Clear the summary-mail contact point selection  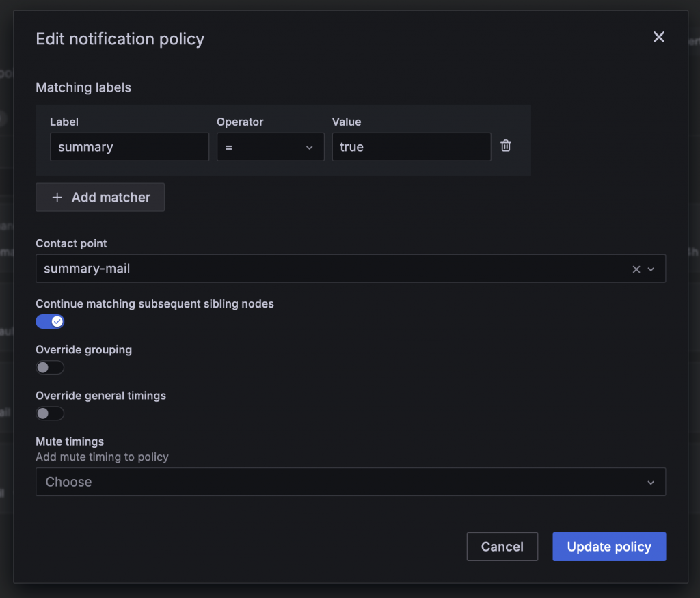click(x=636, y=269)
